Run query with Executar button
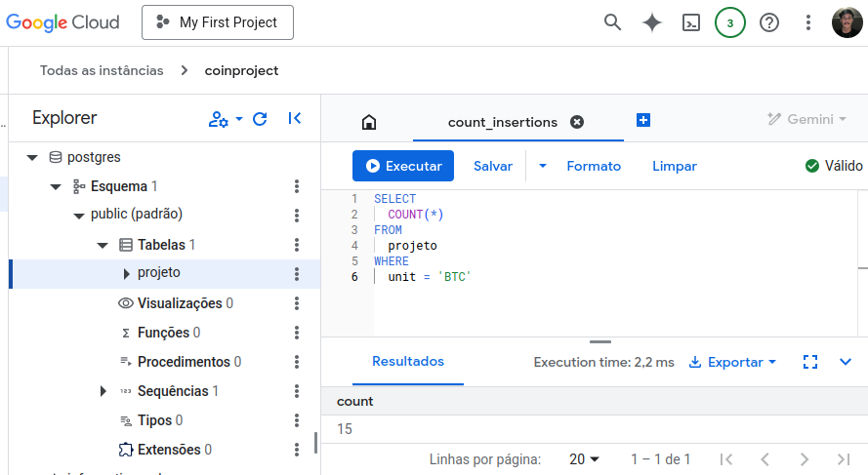This screenshot has width=868, height=475. [403, 166]
